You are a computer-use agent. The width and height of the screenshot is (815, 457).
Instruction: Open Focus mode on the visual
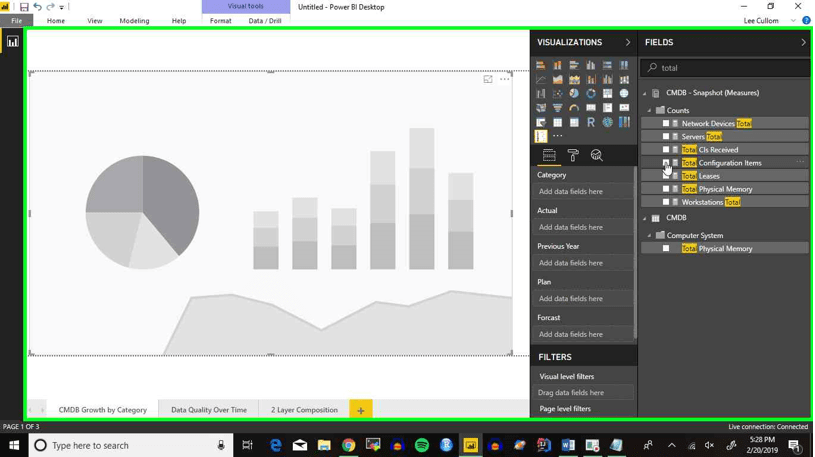tap(488, 79)
